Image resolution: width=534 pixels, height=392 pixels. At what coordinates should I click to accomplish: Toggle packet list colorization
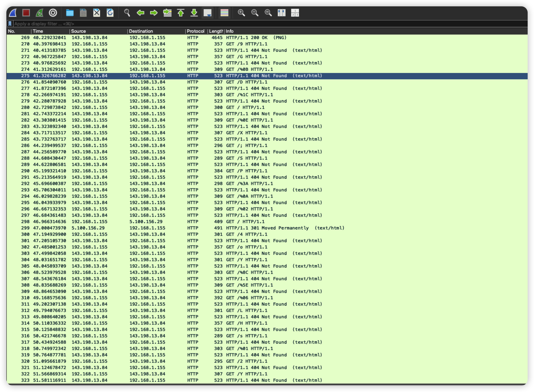(224, 13)
